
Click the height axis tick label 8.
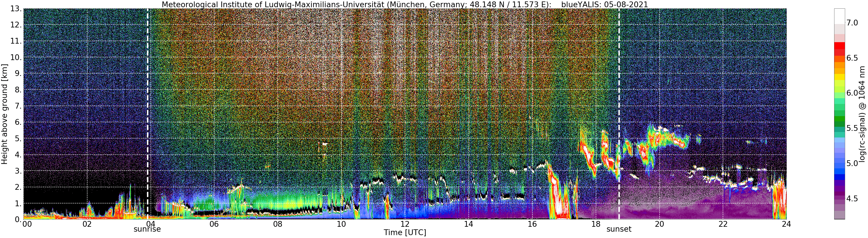click(18, 90)
